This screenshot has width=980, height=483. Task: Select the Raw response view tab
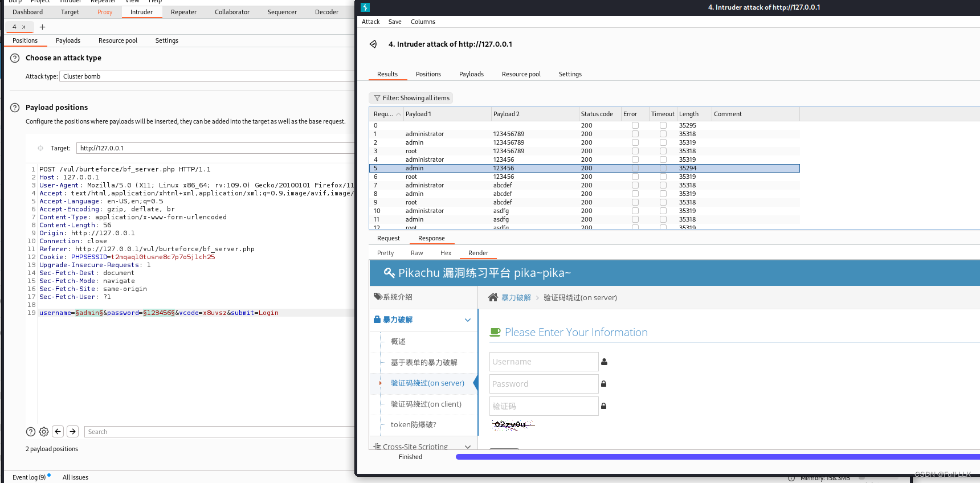416,253
